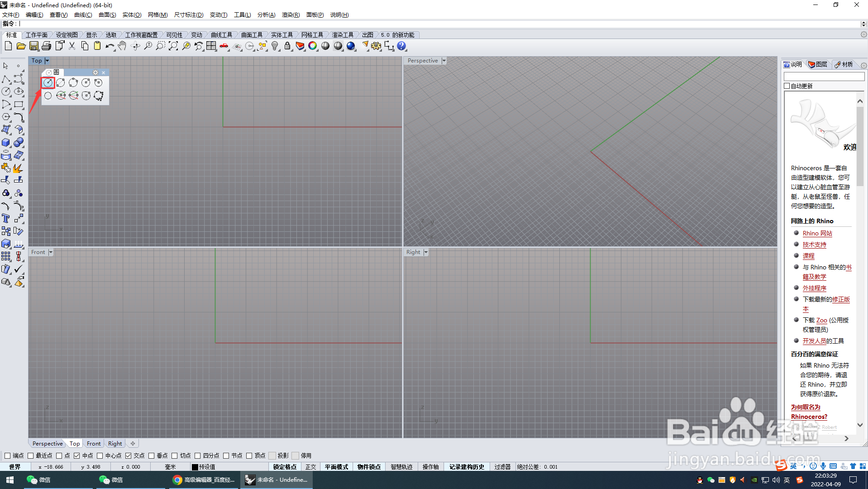Toggle the 最近点 (Near) osnap checkbox
This screenshot has width=868, height=489.
31,455
